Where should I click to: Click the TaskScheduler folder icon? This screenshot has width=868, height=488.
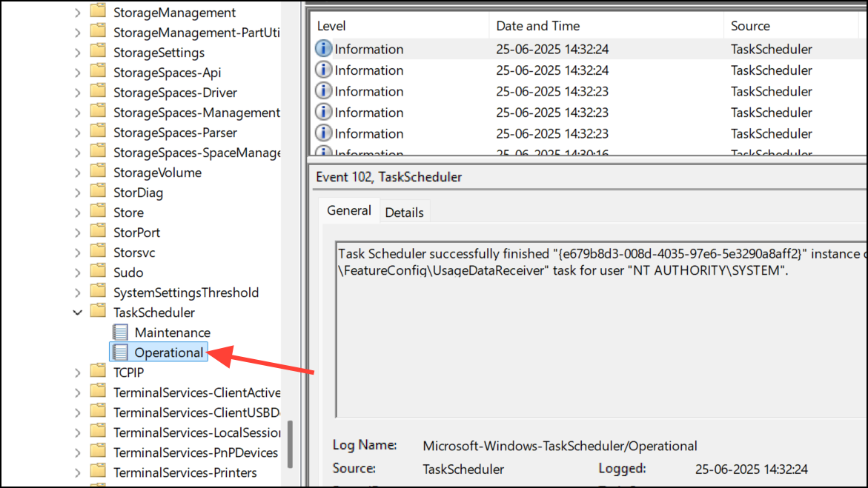point(98,312)
